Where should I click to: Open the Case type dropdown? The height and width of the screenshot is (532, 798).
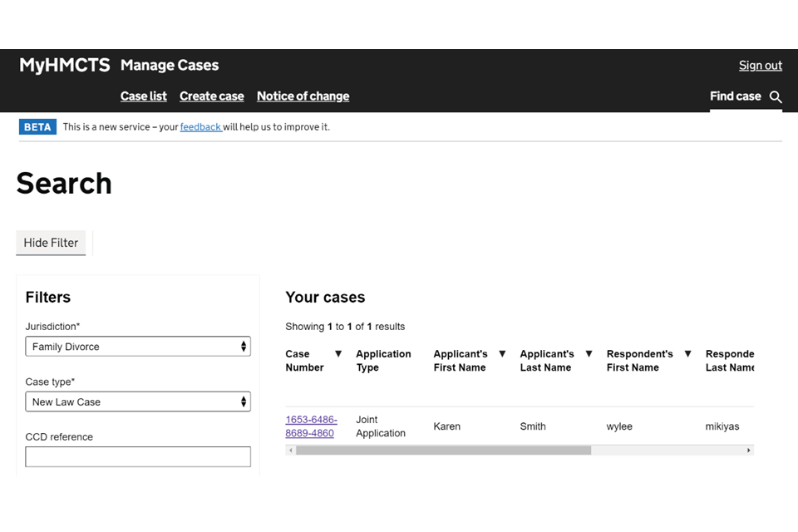tap(138, 402)
